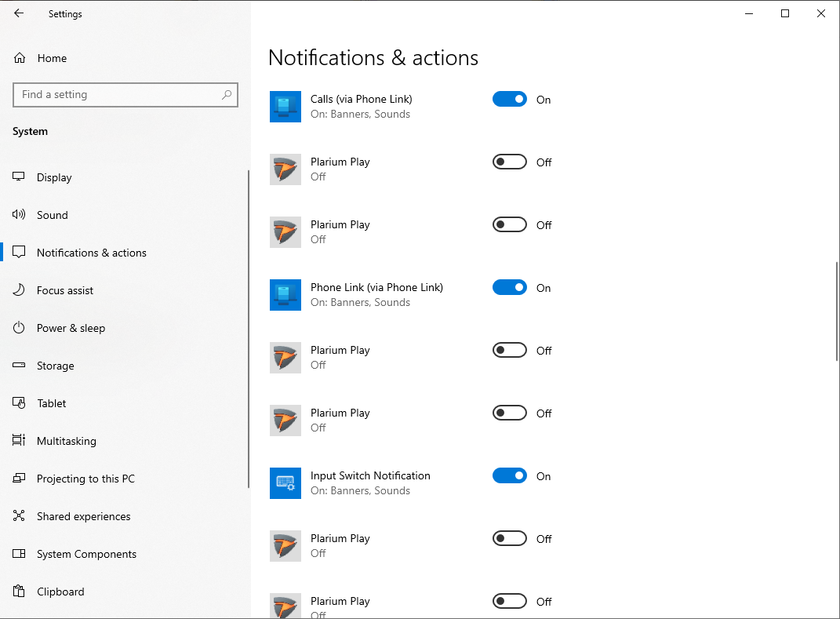
Task: Open Phone Link (via Phone Link) notification settings
Action: (376, 288)
